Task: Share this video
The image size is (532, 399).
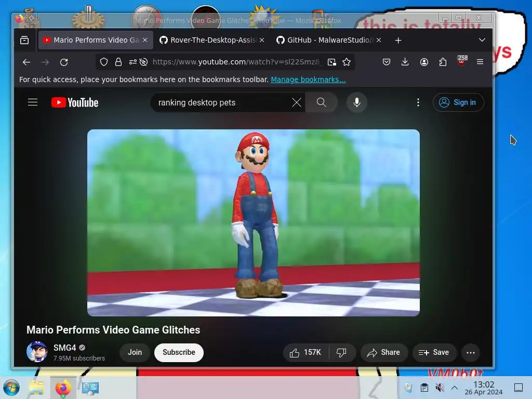Action: point(384,353)
